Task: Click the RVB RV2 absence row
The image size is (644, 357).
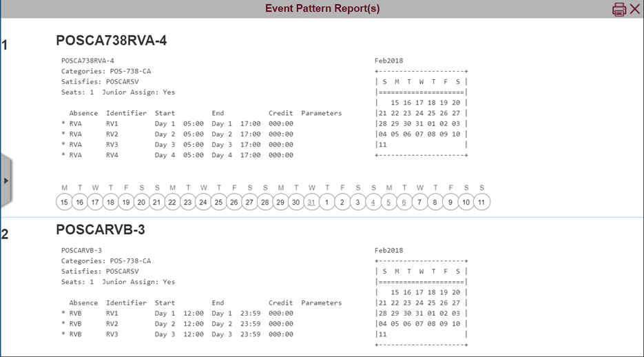Action: point(178,324)
